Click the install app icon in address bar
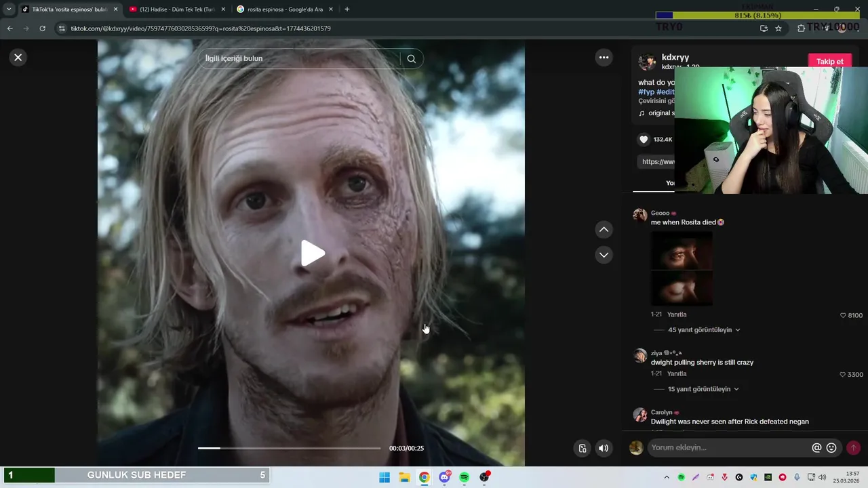868x488 pixels. [764, 28]
